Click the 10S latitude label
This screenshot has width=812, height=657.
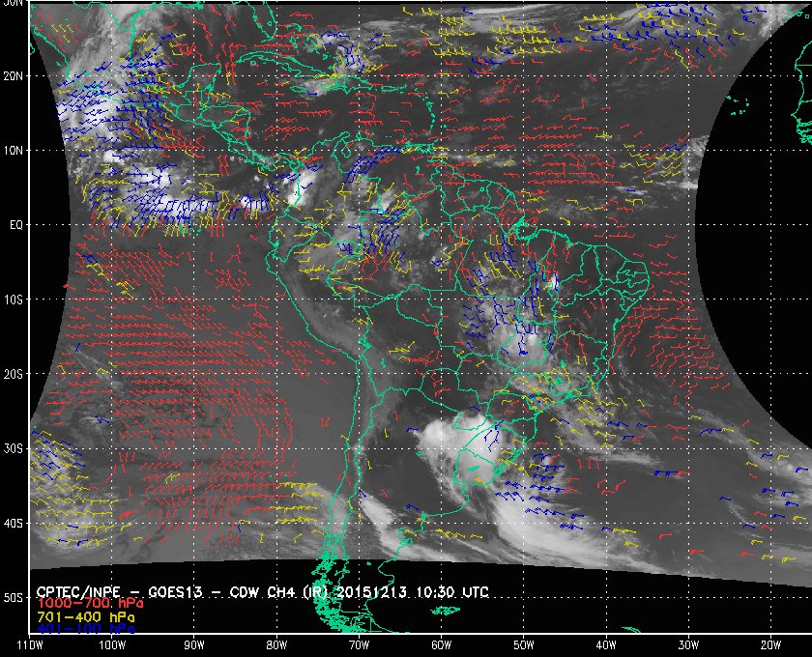coord(14,300)
